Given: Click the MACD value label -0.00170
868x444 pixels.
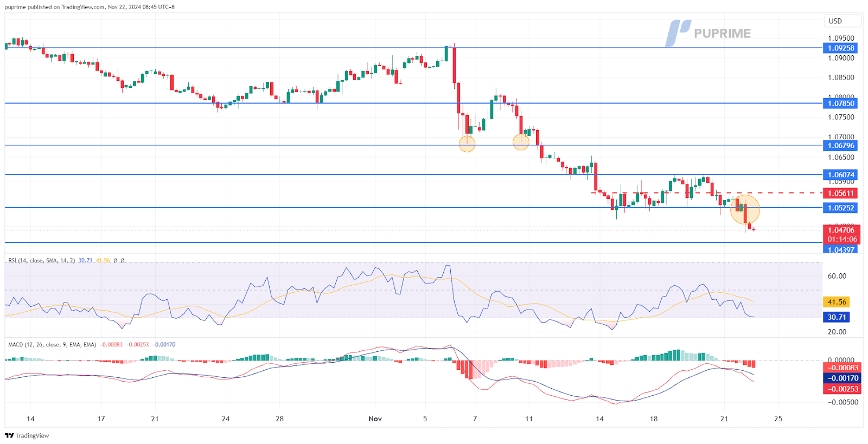Looking at the screenshot, I should (x=842, y=378).
